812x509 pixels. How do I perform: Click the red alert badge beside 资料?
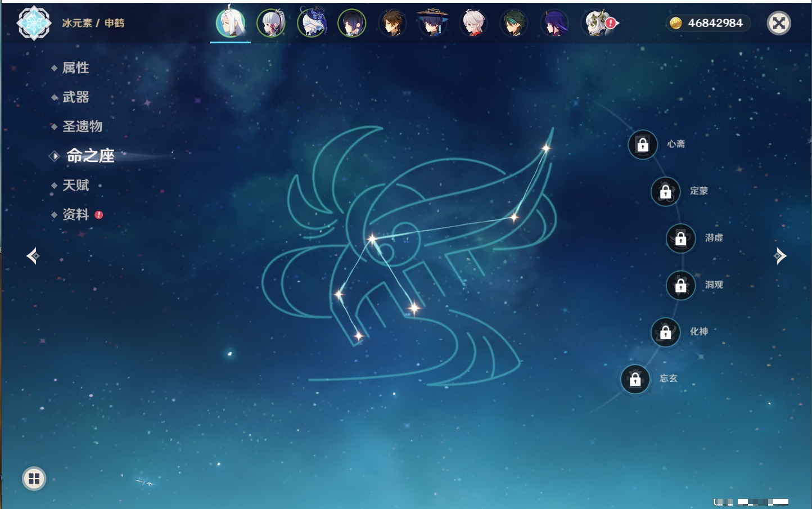(99, 215)
